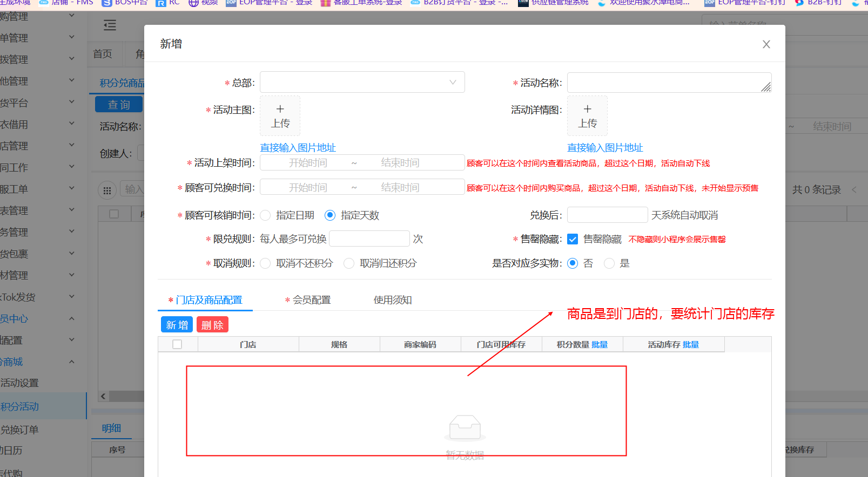Click into the 活动名称 text field
This screenshot has width=868, height=477.
point(664,83)
